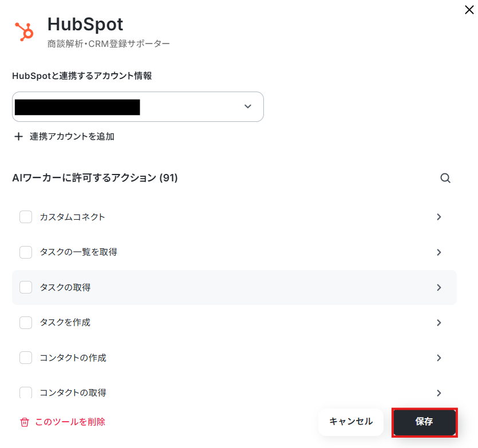Enable the タスクの取得 checkbox

point(26,287)
